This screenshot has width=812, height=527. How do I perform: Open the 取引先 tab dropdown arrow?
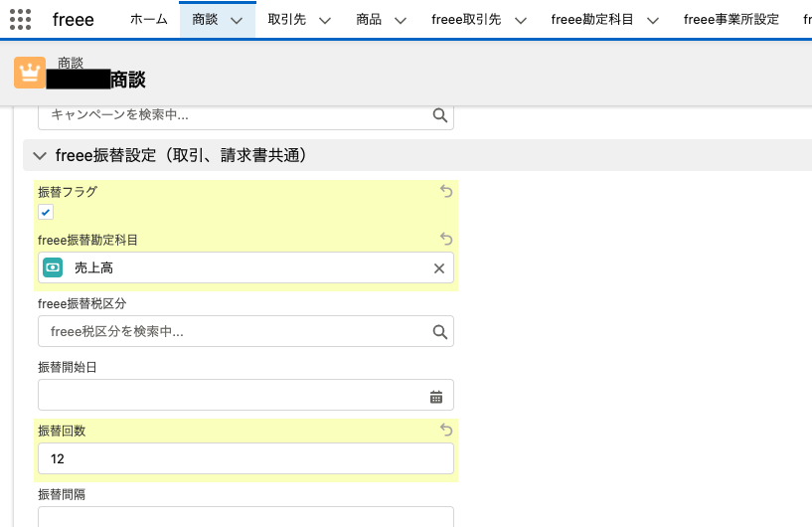coord(325,21)
